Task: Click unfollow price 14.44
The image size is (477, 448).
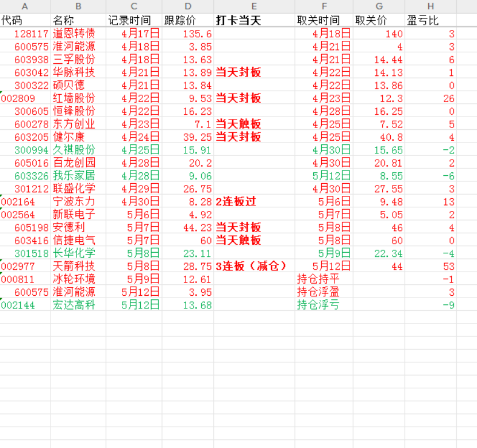Action: tap(379, 59)
